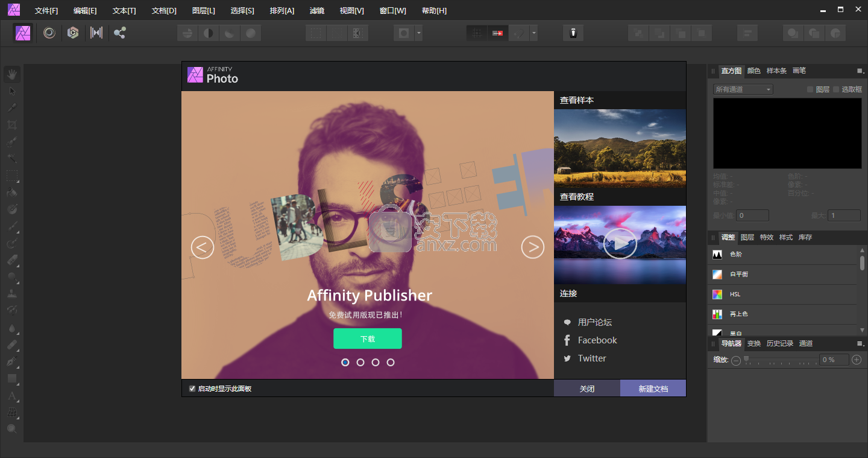The height and width of the screenshot is (458, 868).
Task: Show next welcome slide arrow
Action: (x=533, y=247)
